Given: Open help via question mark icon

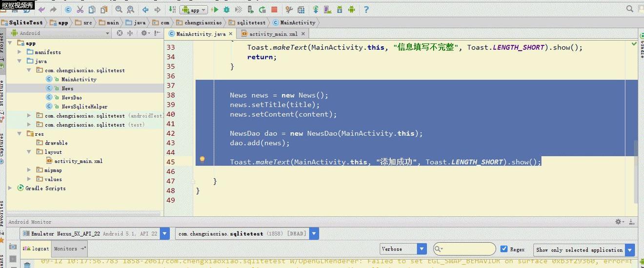Looking at the screenshot, I should click(x=366, y=10).
